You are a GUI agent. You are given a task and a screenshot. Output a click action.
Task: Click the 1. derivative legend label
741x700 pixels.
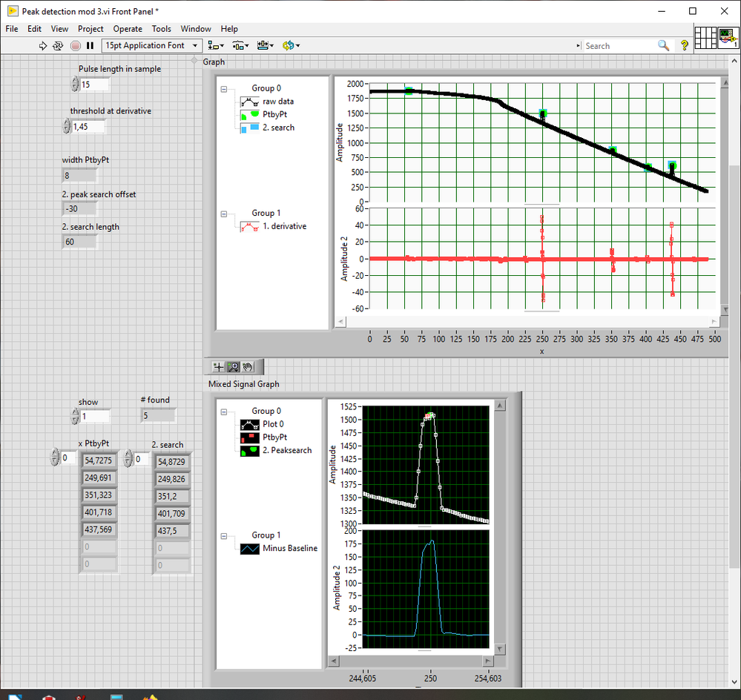(x=285, y=226)
